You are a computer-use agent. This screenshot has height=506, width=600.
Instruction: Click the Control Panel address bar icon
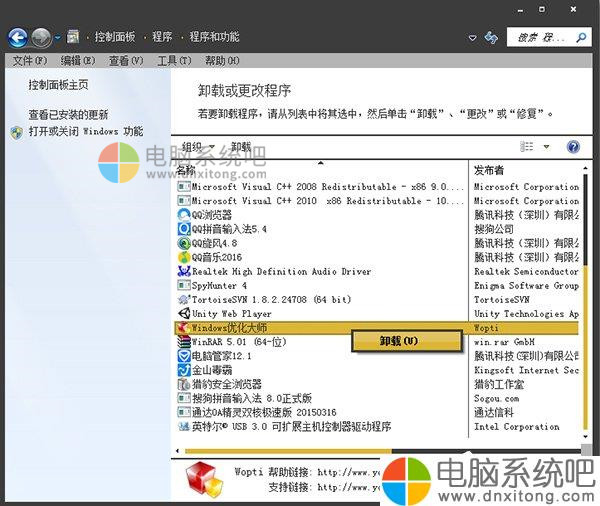[x=73, y=37]
